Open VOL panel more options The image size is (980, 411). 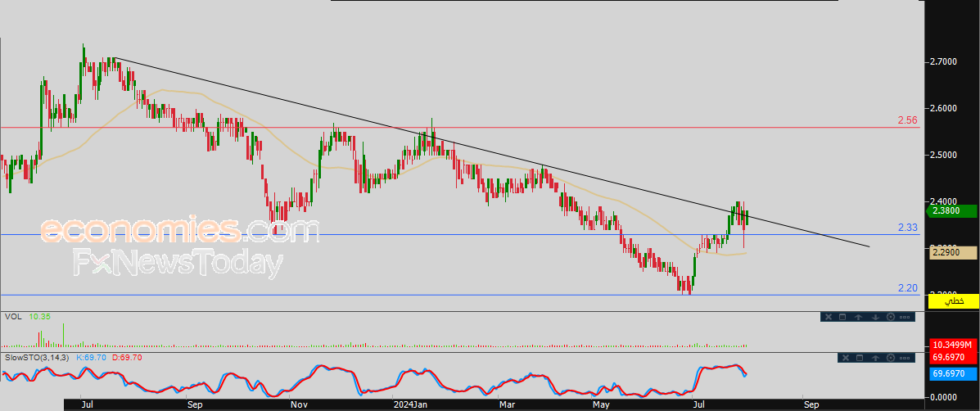point(905,318)
